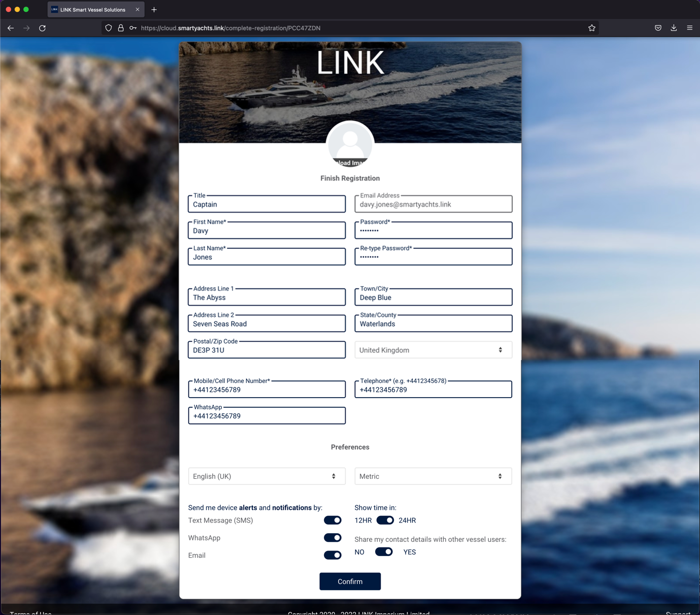Open the English (UK) language dropdown
700x615 pixels.
[267, 476]
